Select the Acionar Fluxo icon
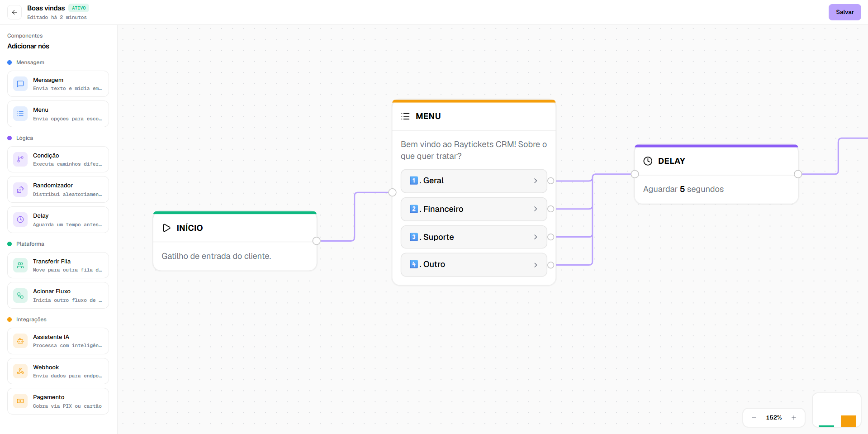868x434 pixels. coord(20,296)
